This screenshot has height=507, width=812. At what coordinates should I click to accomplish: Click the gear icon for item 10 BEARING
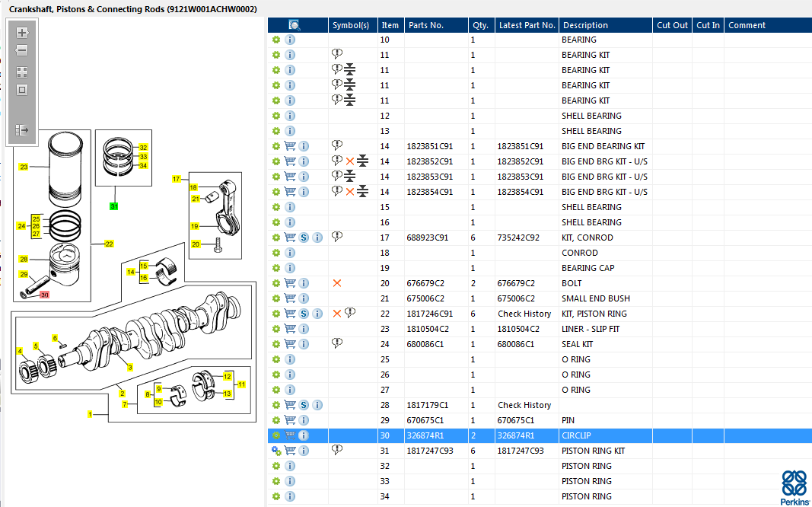pyautogui.click(x=276, y=40)
